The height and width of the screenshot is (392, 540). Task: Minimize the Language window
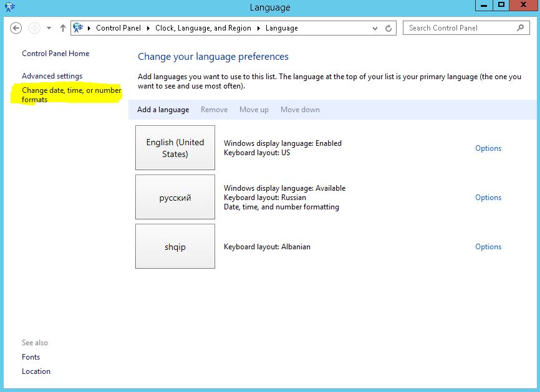pos(484,6)
